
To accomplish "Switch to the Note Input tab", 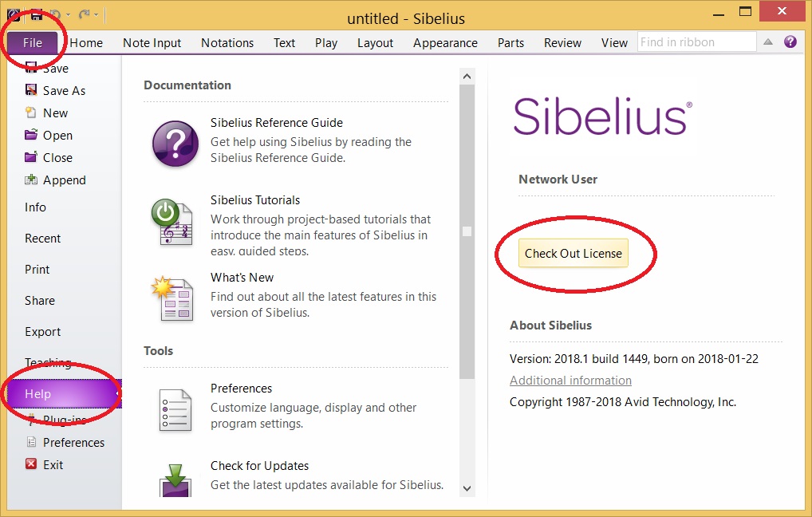I will (x=152, y=42).
